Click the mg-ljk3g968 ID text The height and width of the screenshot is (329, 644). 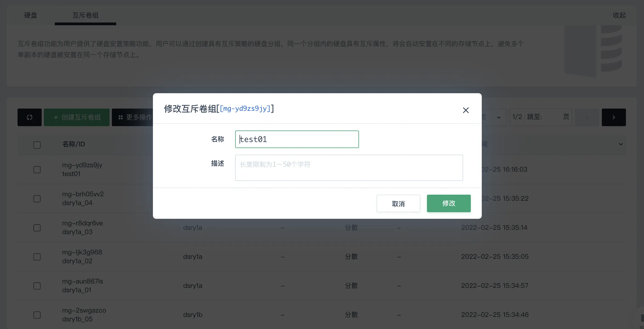82,252
